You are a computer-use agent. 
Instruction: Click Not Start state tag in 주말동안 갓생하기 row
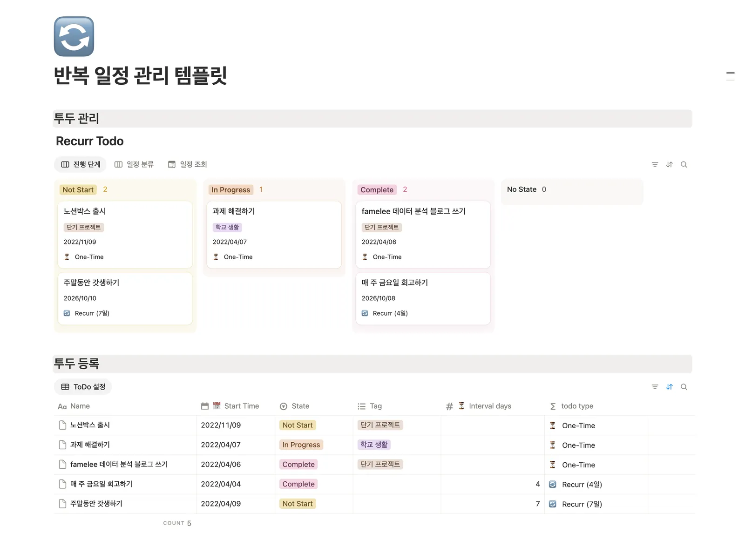tap(298, 504)
